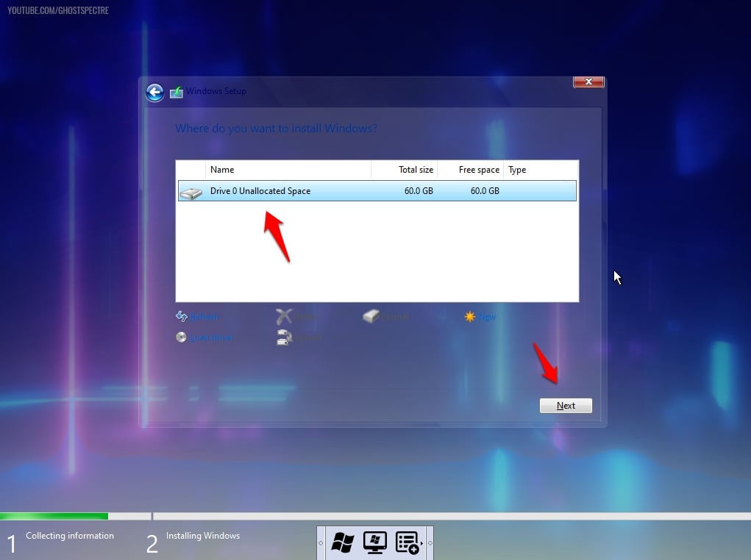Click the right diamond handle of bottom toolbar
Viewport: 751px width, 560px height.
point(430,544)
